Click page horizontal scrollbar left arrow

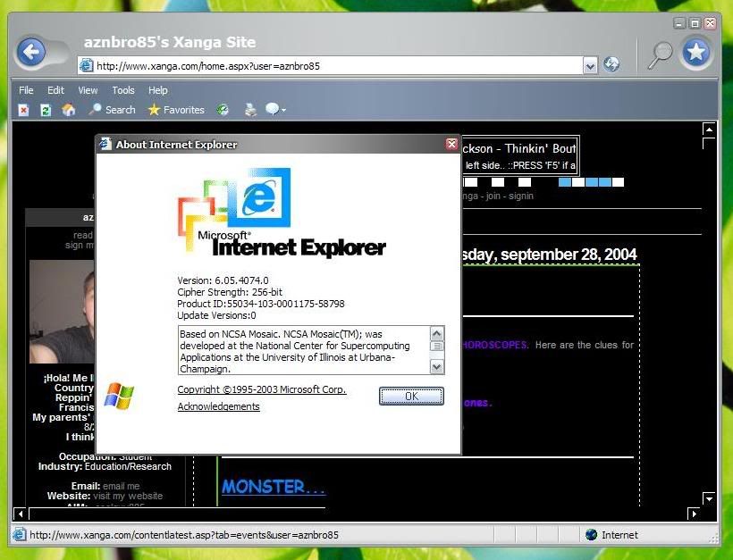20,514
